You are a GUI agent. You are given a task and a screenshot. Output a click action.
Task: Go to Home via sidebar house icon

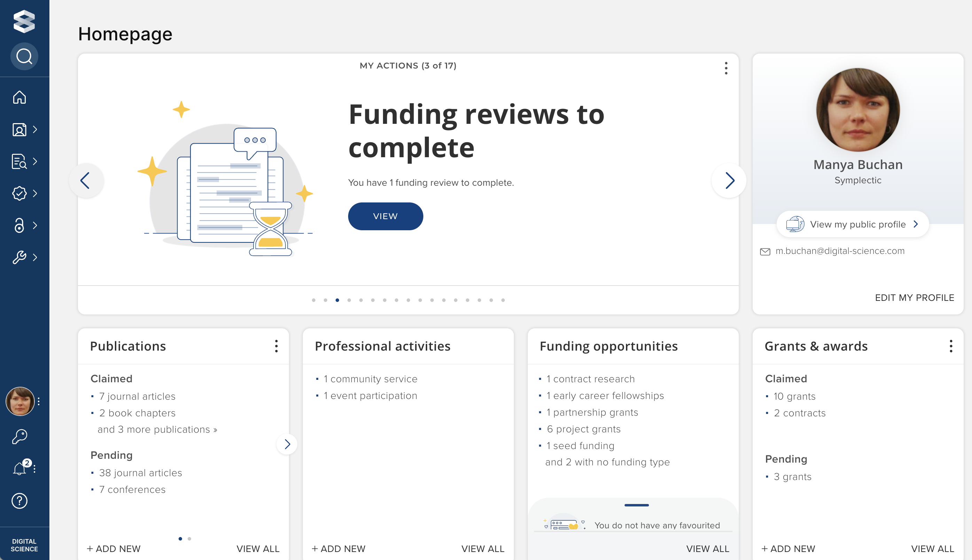click(x=19, y=97)
